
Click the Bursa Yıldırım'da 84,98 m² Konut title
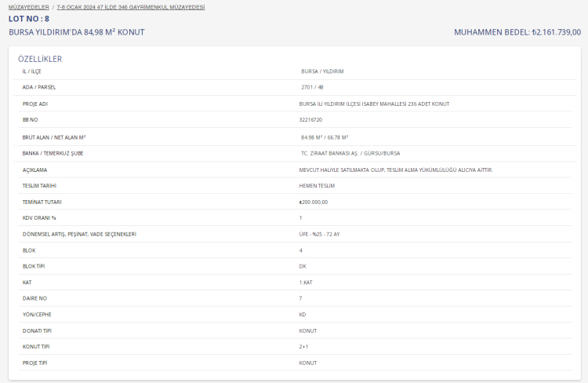(x=76, y=32)
